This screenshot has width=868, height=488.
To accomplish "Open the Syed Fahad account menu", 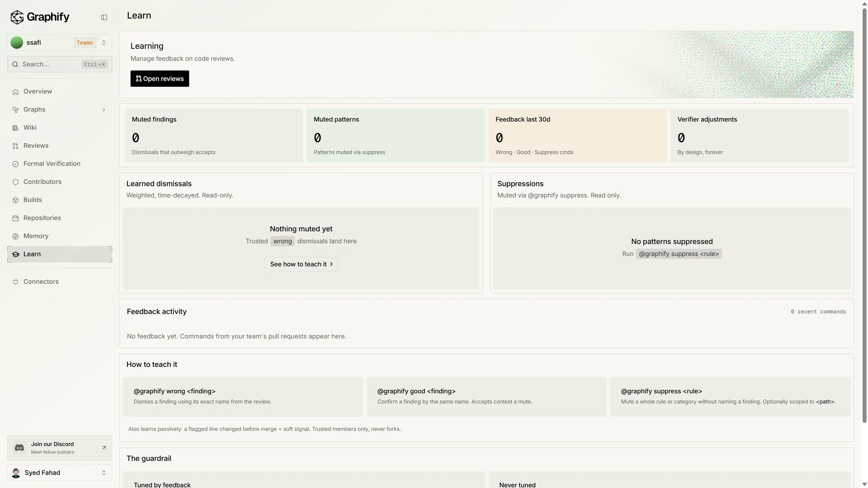I will tap(60, 473).
